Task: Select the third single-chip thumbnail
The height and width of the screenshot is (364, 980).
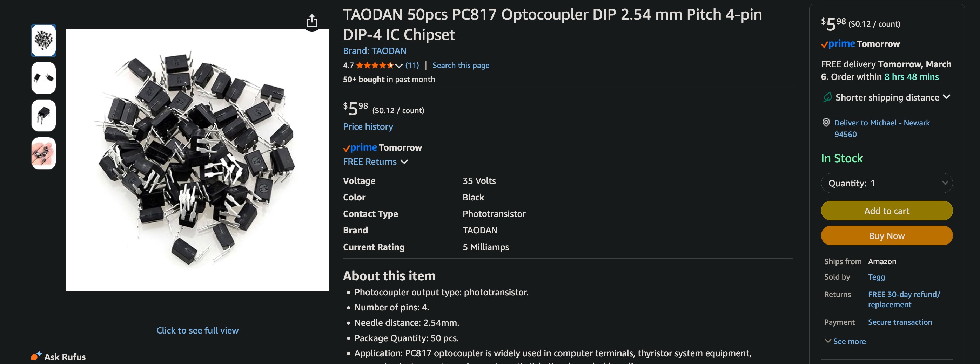Action: tap(43, 116)
